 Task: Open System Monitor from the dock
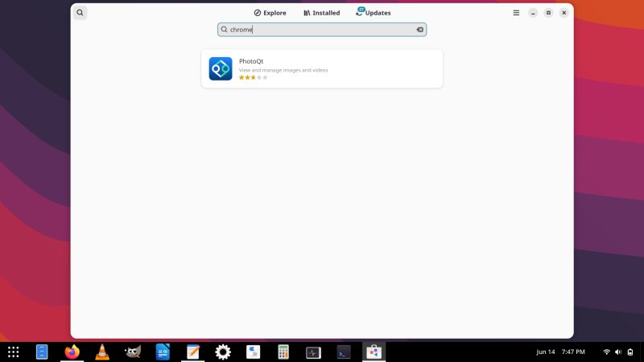[313, 352]
